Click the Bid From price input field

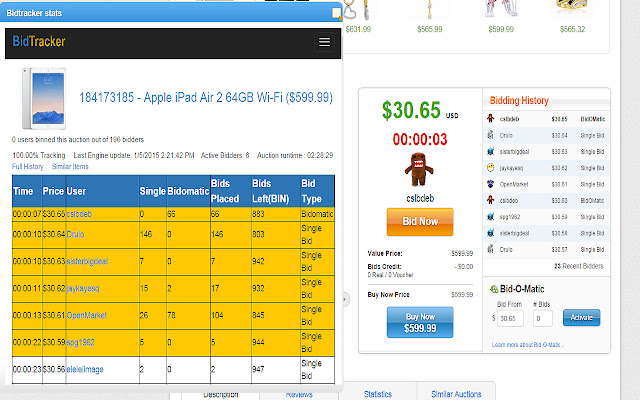pos(510,318)
